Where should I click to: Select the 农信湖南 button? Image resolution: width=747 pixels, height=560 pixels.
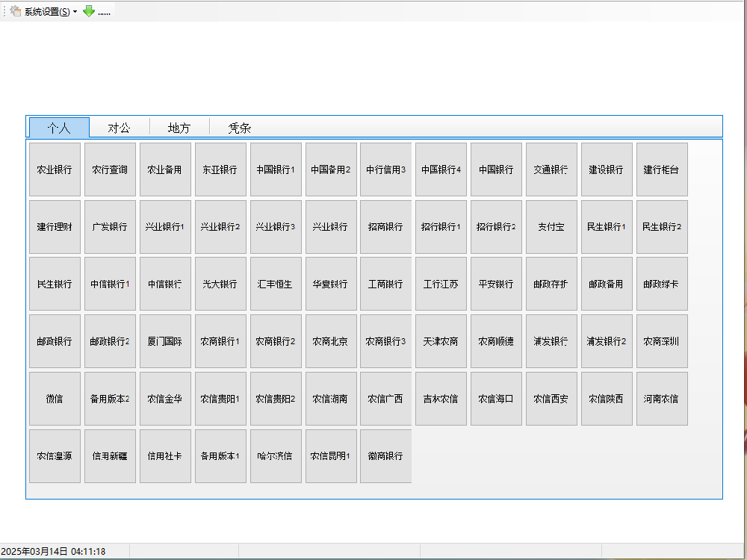[331, 399]
